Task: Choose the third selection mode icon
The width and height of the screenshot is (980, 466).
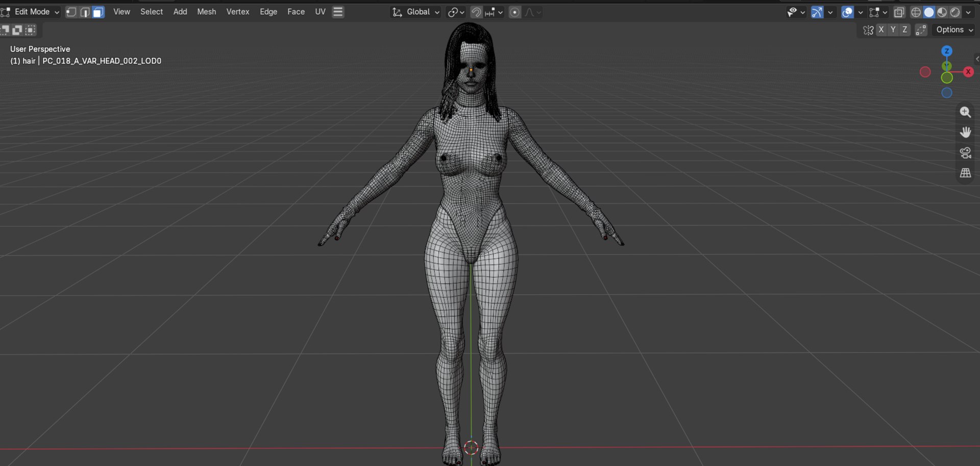Action: [x=31, y=30]
